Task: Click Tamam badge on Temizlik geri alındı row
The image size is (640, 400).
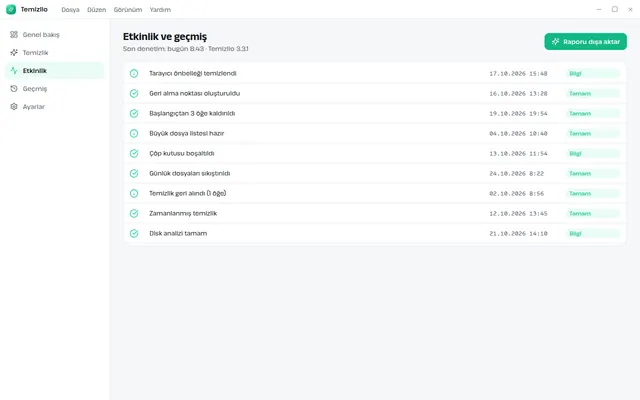Action: pos(593,193)
